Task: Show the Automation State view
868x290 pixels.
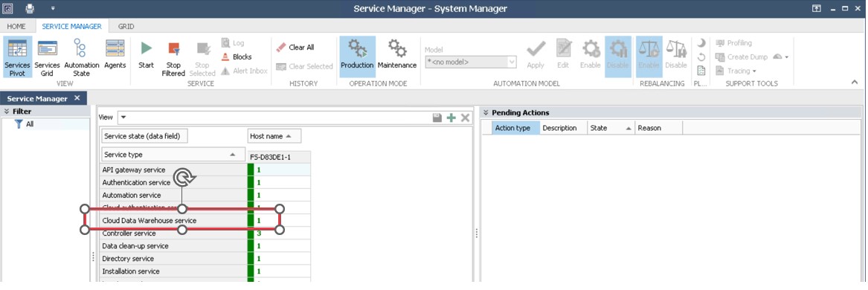Action: tap(81, 57)
